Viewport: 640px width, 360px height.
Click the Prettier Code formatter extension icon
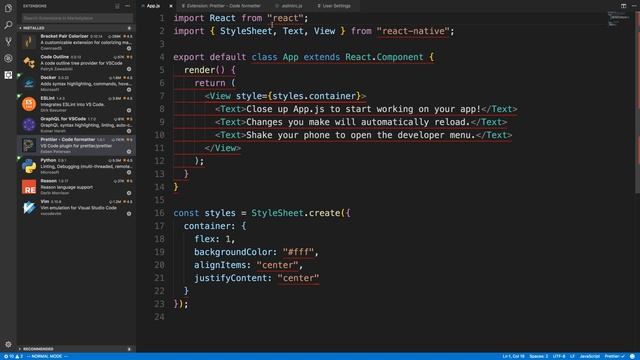[29, 145]
